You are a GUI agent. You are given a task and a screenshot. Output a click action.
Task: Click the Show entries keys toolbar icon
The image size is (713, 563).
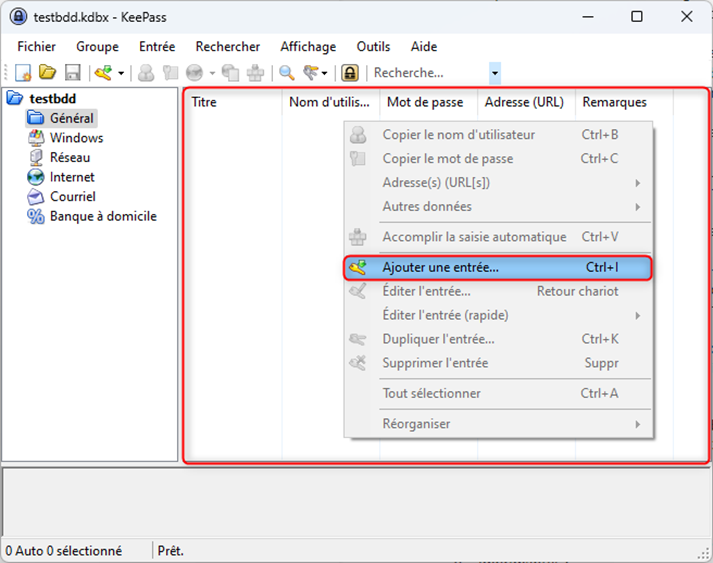[x=311, y=72]
